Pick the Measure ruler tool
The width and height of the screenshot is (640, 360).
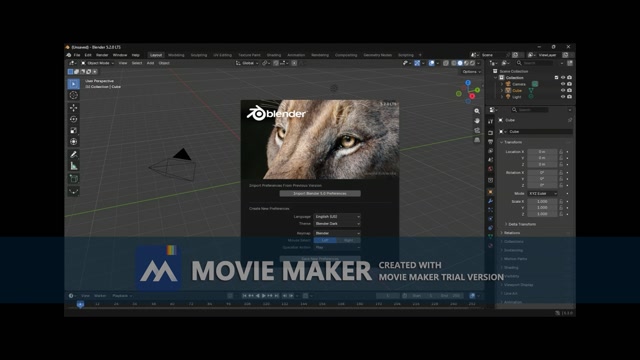73,166
